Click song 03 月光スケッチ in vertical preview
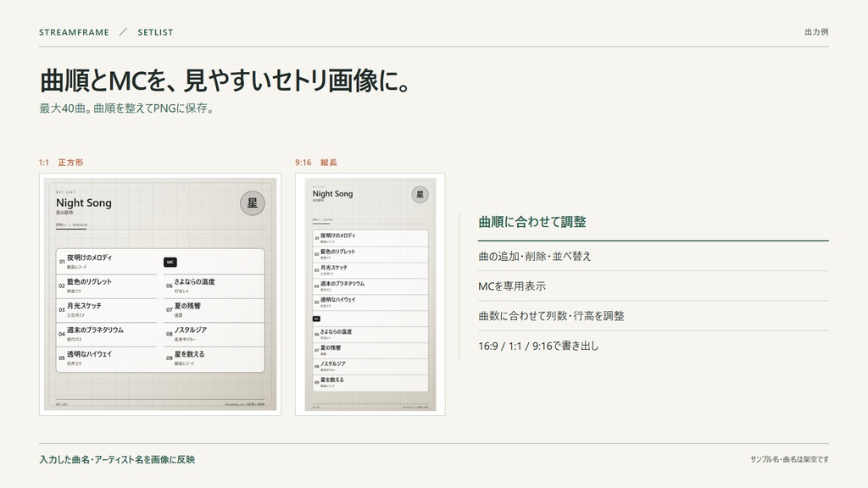 [x=370, y=270]
